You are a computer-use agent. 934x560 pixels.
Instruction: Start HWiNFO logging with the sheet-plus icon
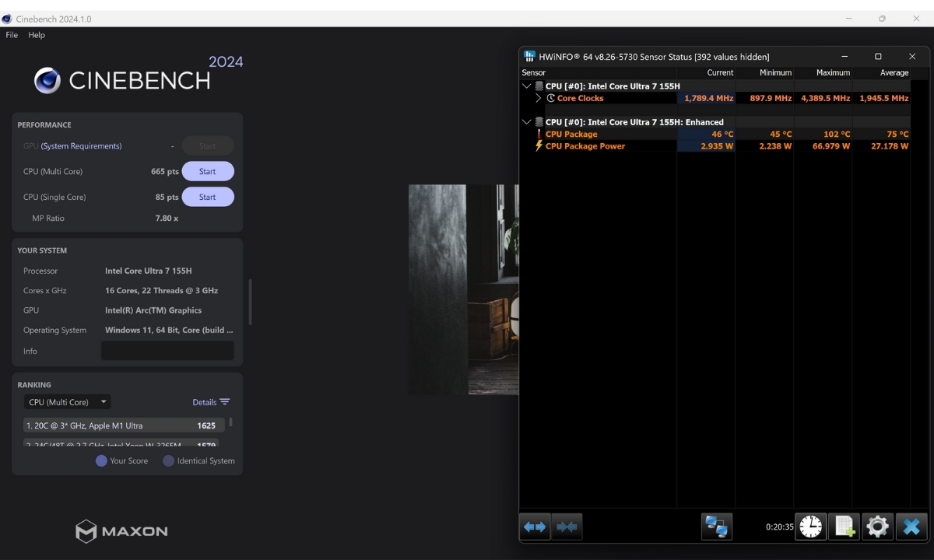(x=844, y=527)
